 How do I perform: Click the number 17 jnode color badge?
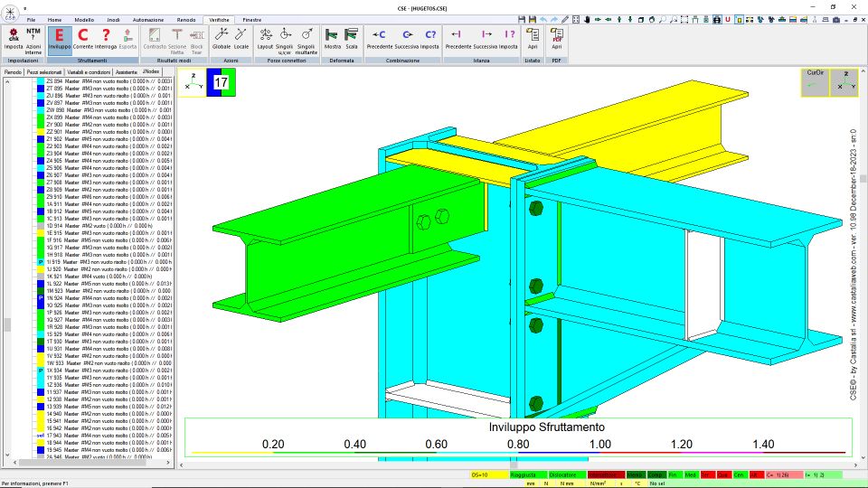coord(221,82)
